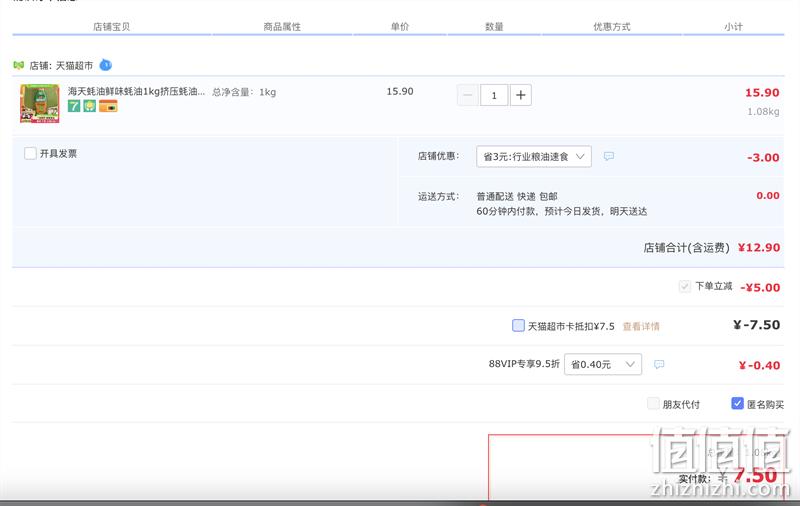Click the yellow-green service badge icon
800x506 pixels.
pos(90,106)
